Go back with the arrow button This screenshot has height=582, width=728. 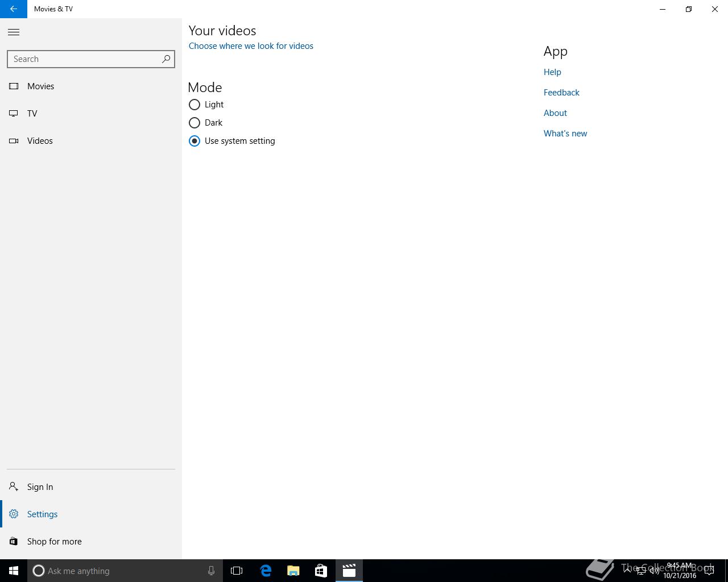click(14, 9)
